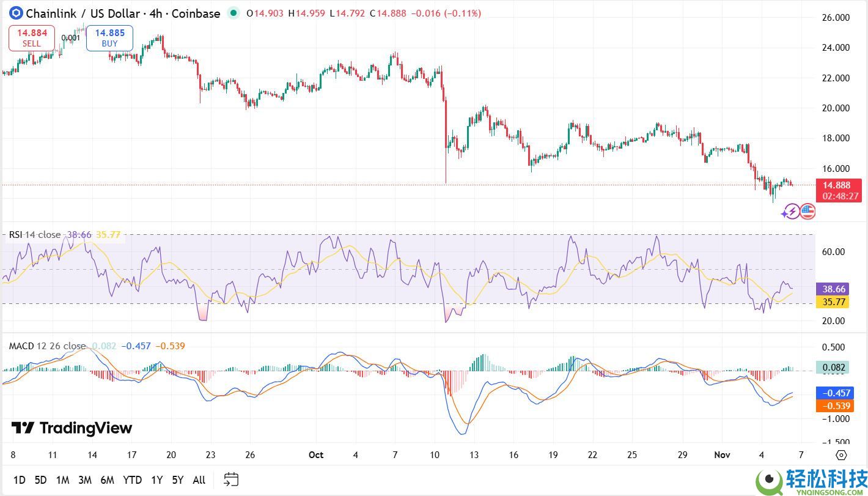Click the MACD 12 26 close indicator legend

(47, 346)
